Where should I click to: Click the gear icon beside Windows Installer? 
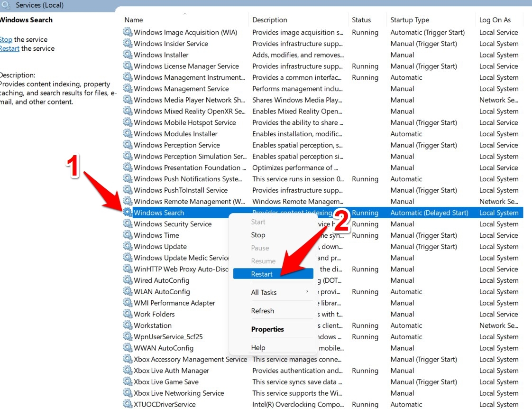[x=128, y=55]
